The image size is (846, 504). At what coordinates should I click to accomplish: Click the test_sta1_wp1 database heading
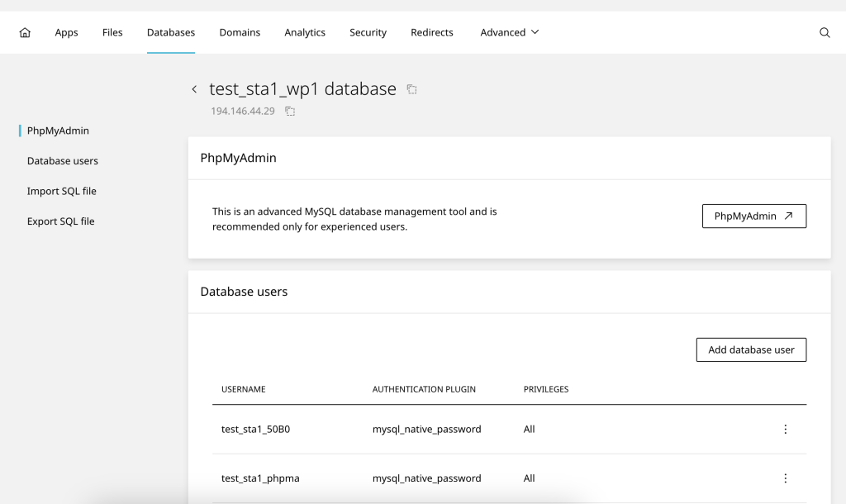coord(302,89)
